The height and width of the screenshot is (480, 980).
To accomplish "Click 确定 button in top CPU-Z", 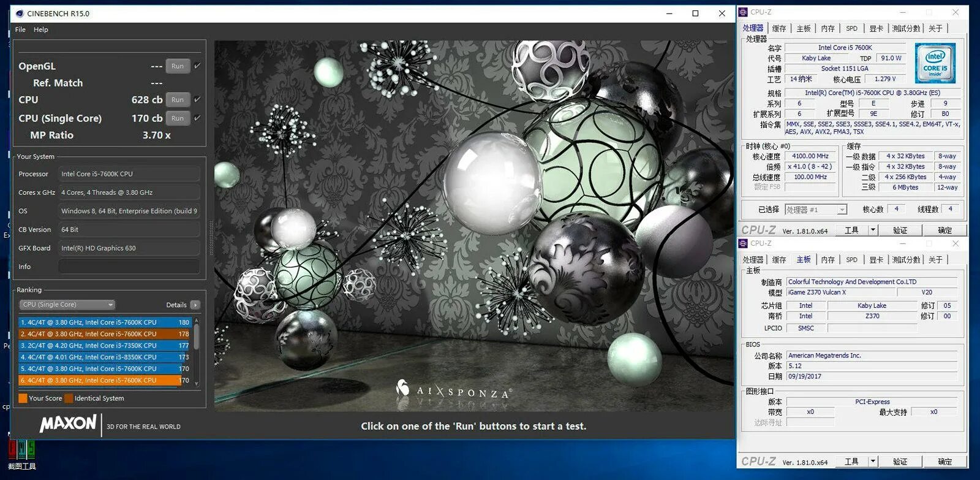I will click(945, 230).
